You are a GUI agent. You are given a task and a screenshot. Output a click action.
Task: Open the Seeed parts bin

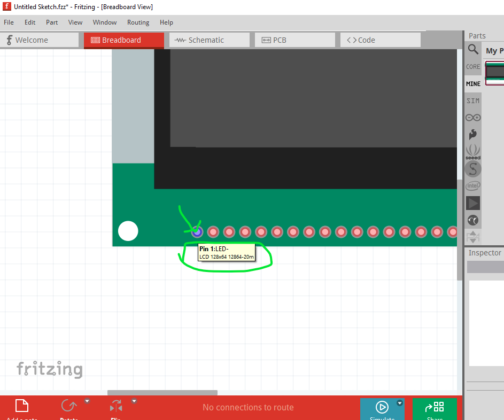(473, 152)
